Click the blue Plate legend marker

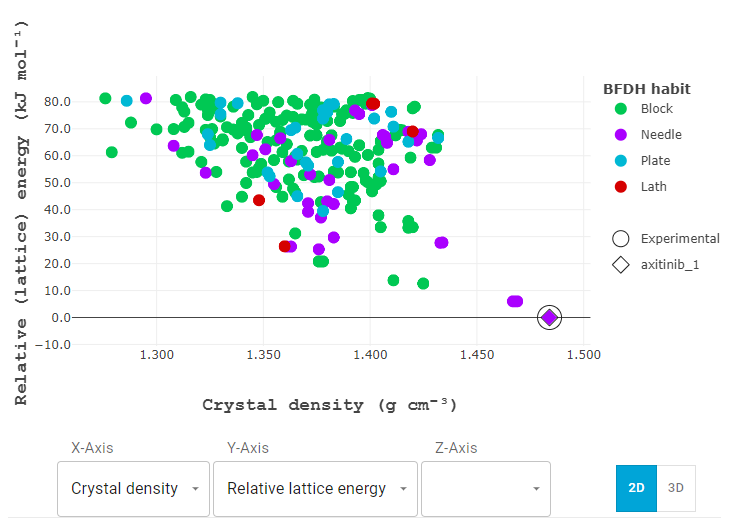(620, 161)
